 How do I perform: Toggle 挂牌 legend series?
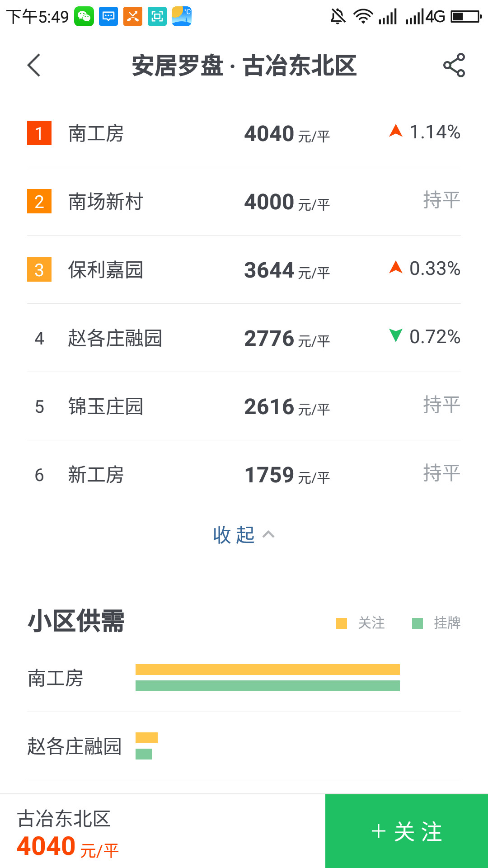point(436,623)
